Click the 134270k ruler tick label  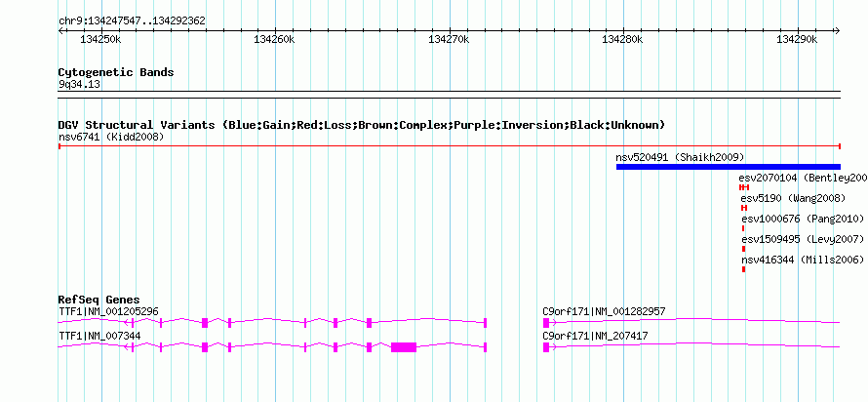click(x=450, y=40)
